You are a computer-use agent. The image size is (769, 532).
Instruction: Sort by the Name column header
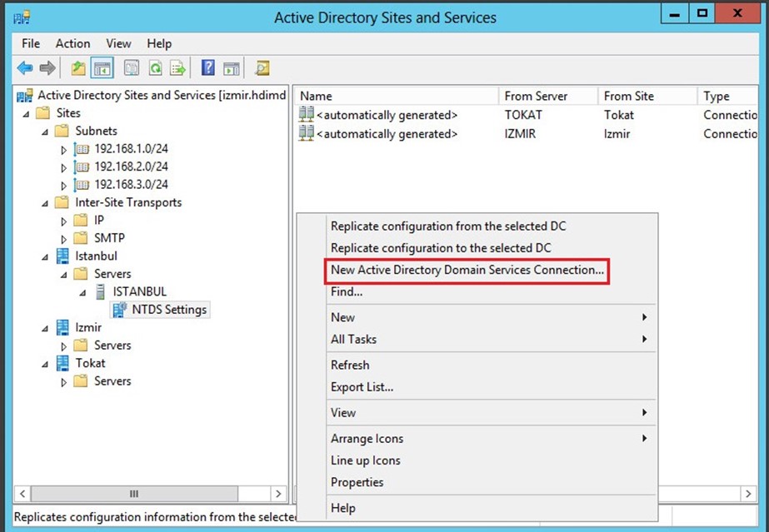pos(397,96)
